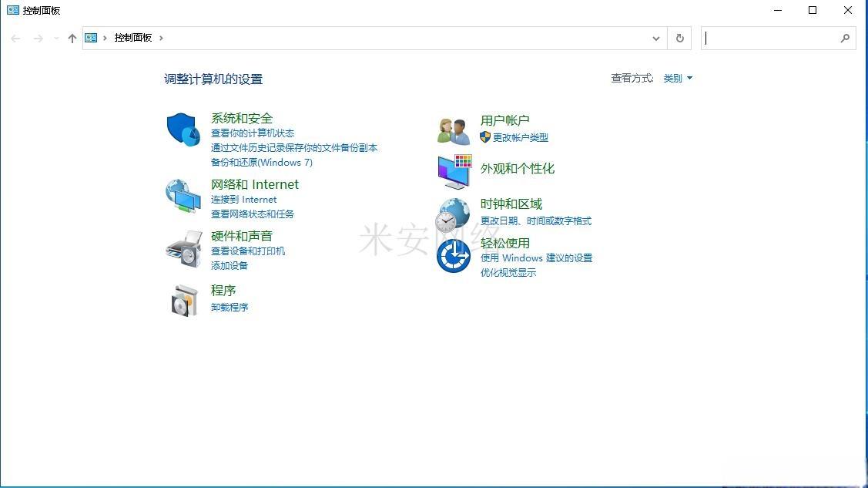Open the 外观和个性化 monitor icon
The height and width of the screenshot is (488, 868).
click(454, 172)
